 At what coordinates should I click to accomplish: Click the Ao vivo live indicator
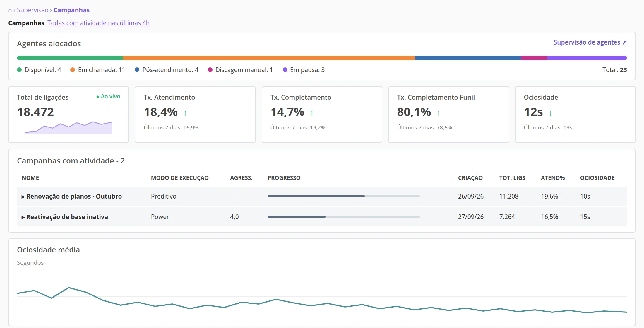click(x=108, y=97)
